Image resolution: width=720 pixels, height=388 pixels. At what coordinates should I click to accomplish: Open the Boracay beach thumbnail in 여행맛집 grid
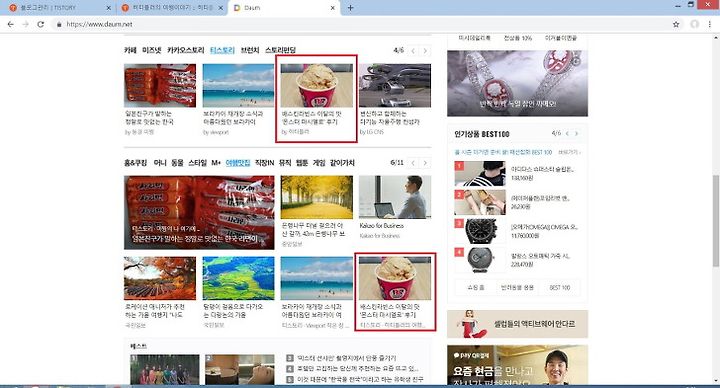tap(317, 278)
